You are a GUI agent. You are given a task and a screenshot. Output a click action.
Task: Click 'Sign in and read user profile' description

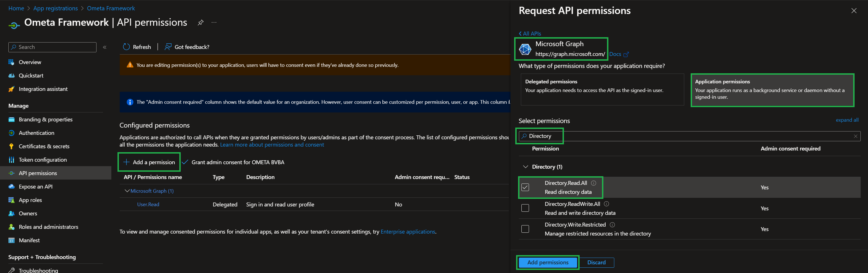coord(280,204)
